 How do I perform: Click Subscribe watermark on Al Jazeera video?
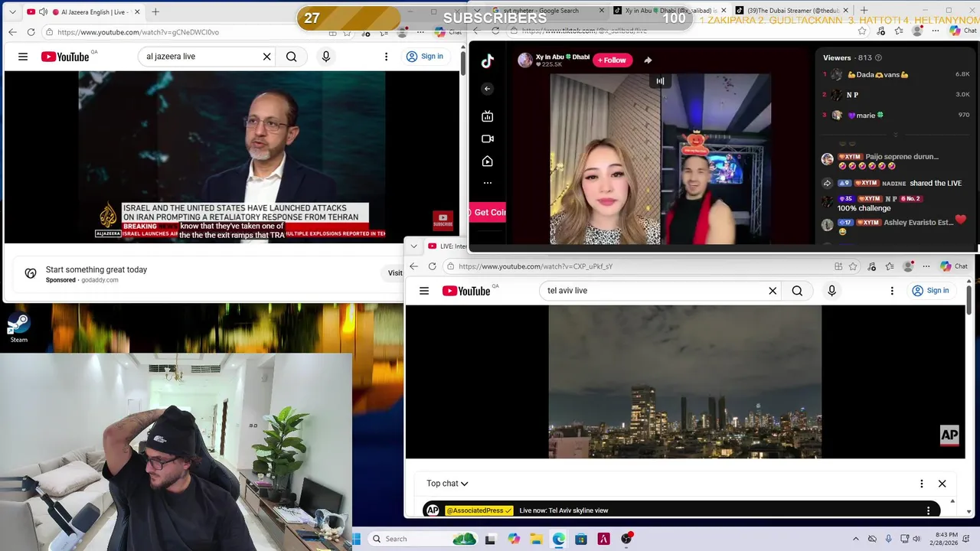coord(443,220)
